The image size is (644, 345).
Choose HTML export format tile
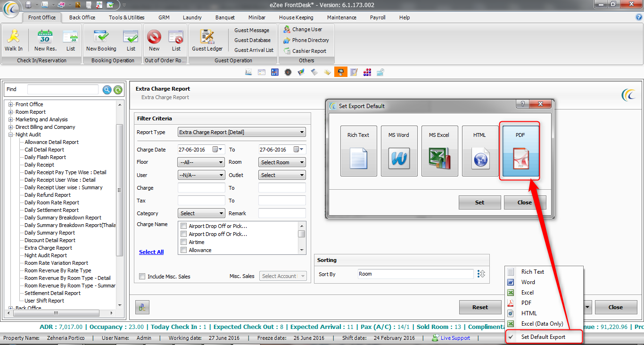pyautogui.click(x=480, y=151)
